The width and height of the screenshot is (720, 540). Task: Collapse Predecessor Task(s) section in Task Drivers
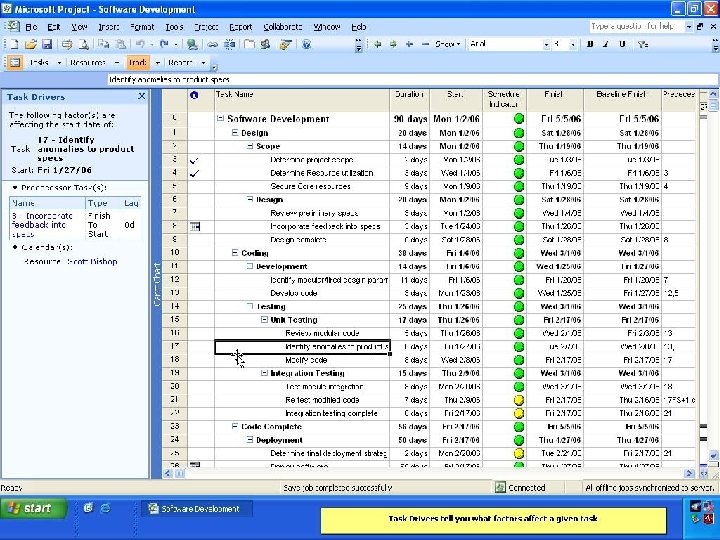click(x=15, y=187)
